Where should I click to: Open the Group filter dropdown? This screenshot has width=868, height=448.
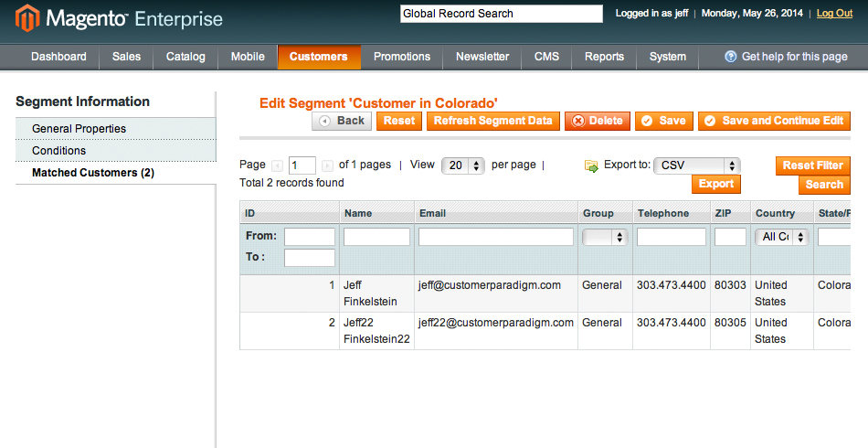point(605,238)
